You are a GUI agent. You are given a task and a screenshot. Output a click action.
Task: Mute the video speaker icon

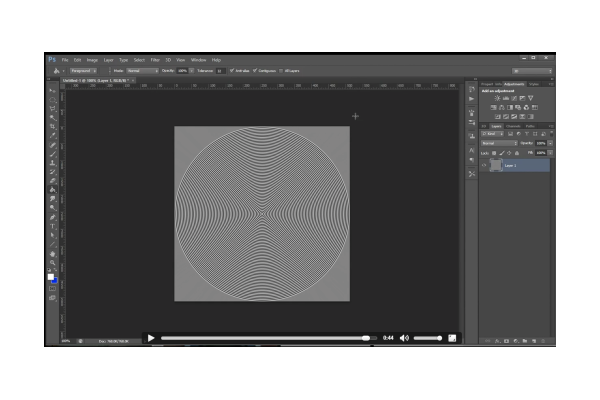tap(404, 338)
